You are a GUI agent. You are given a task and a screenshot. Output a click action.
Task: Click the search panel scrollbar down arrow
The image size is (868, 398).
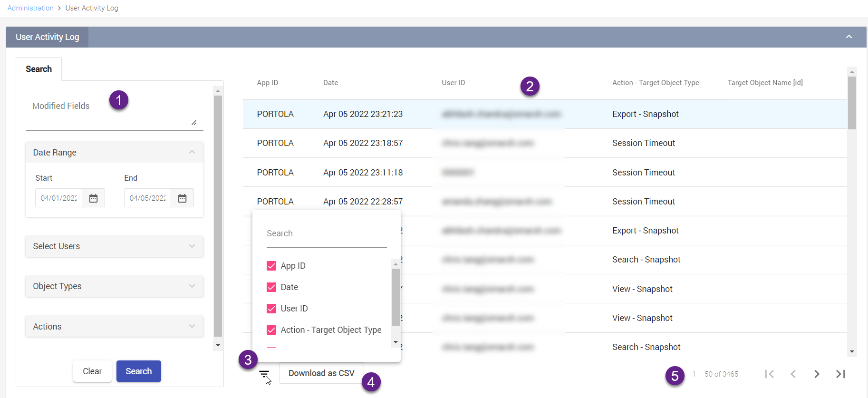[218, 346]
